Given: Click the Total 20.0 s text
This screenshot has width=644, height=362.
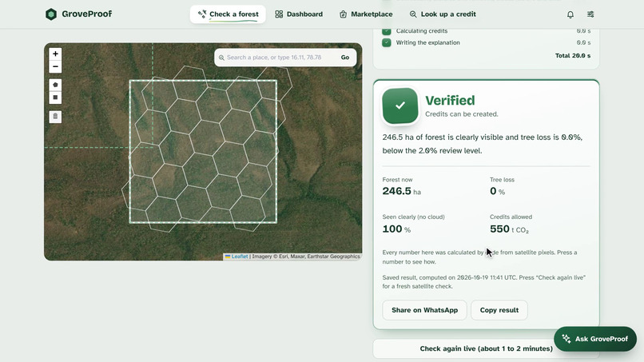Looking at the screenshot, I should (573, 55).
